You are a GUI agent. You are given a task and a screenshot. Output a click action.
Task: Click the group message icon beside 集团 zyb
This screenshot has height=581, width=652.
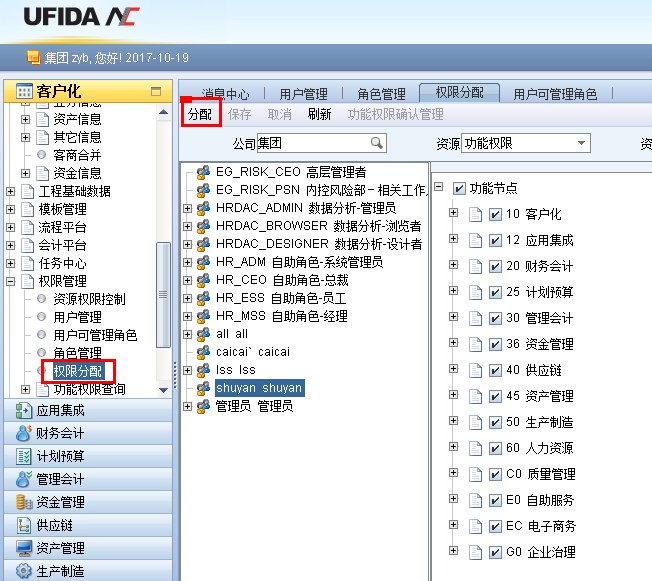tap(33, 57)
